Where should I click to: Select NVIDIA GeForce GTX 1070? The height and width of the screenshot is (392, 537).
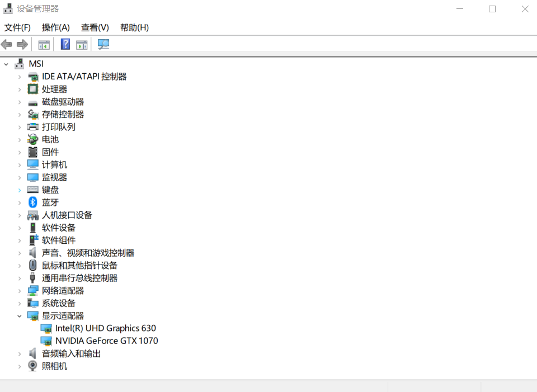pos(106,341)
